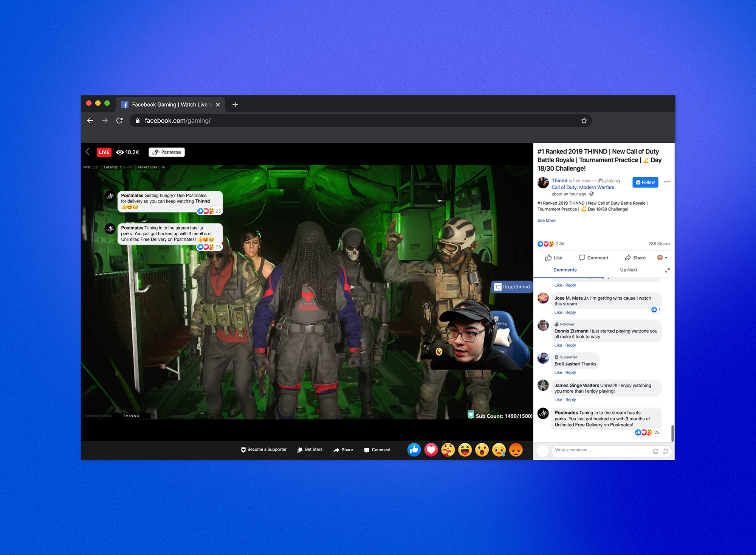Switch to the Comments tab
Viewport: 756px width, 555px height.
[x=565, y=270]
